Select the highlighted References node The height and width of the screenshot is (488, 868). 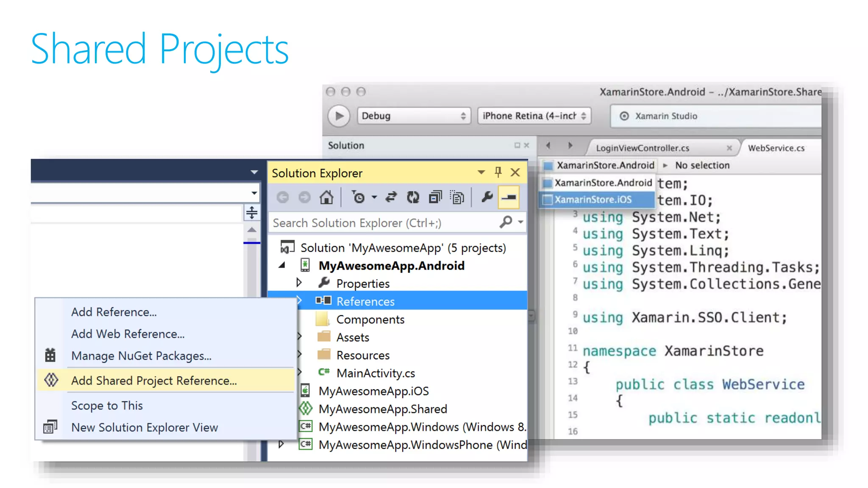398,301
